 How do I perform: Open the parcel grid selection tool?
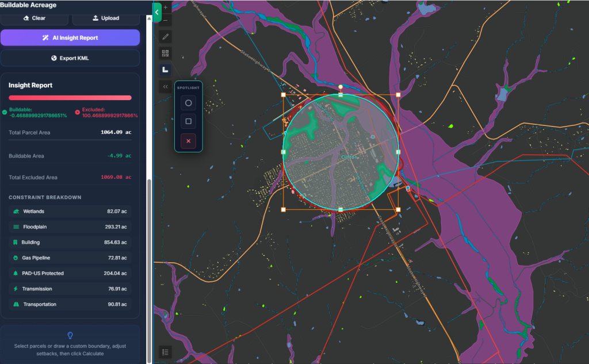[x=165, y=53]
